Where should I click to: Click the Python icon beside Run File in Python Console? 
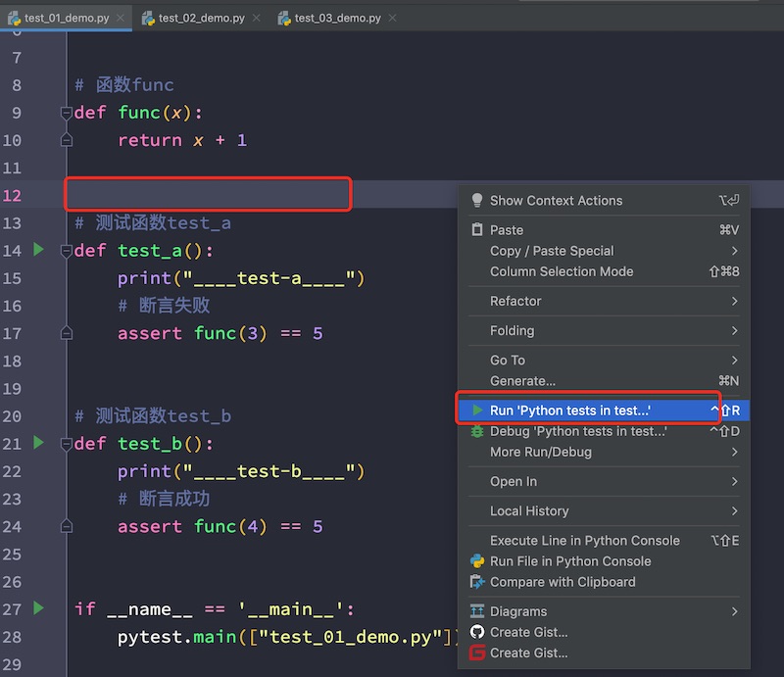point(477,561)
